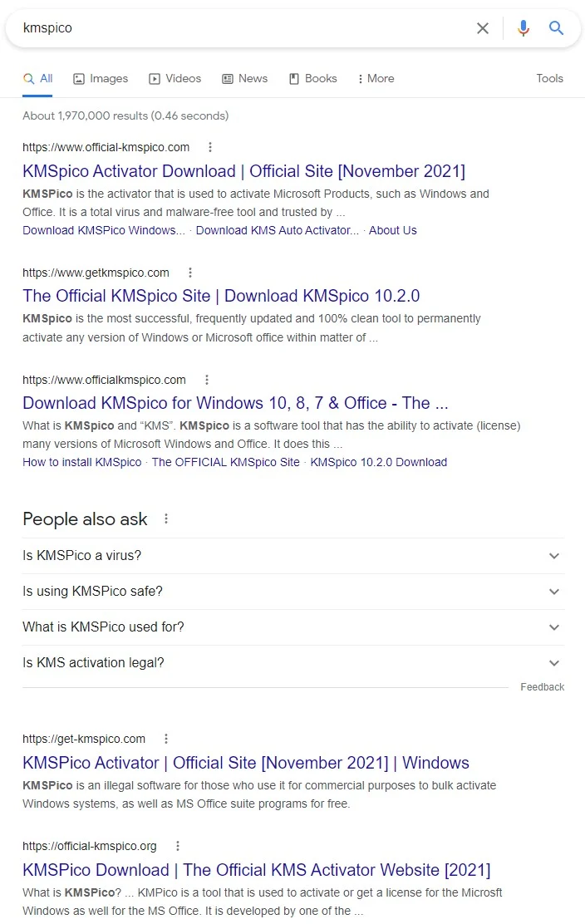Click the "About 1,970,000 results" count text
This screenshot has height=924, width=585.
(125, 116)
